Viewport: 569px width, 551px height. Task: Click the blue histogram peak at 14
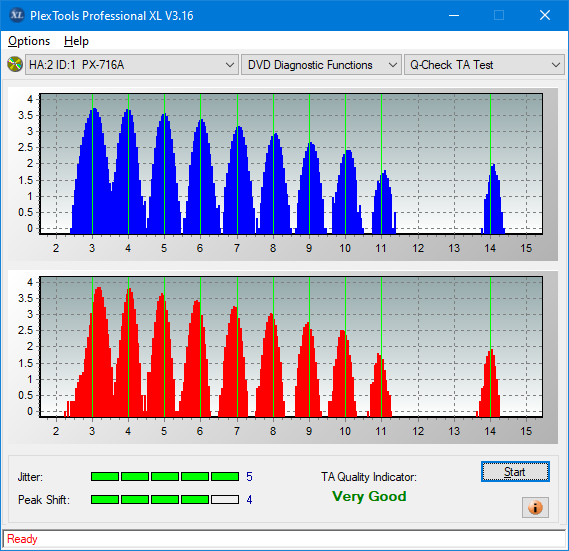[x=493, y=199]
